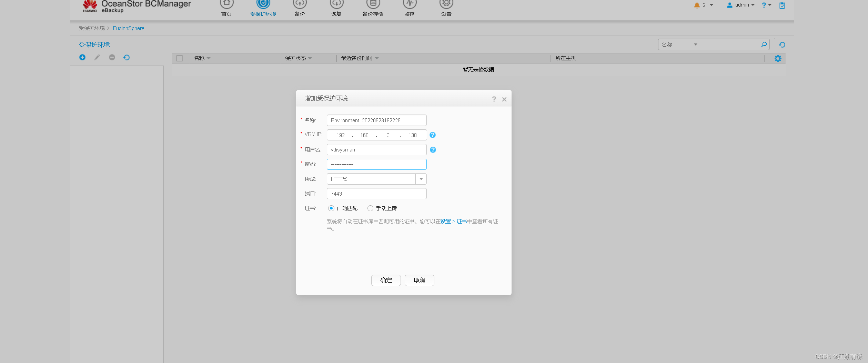The width and height of the screenshot is (868, 363).
Task: Click the last VRM IP octet 130
Action: tap(413, 135)
